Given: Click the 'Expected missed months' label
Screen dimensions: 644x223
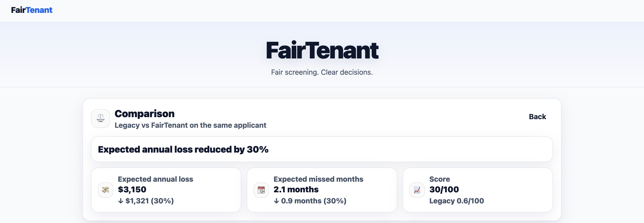Looking at the screenshot, I should point(318,179).
